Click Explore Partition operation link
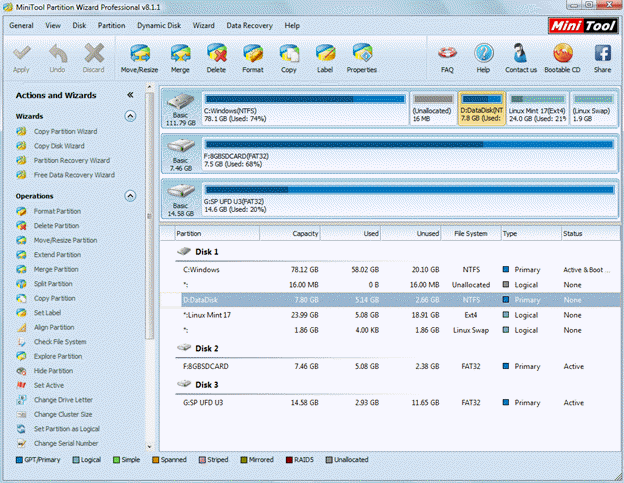Viewport: 624px width, 483px height. pyautogui.click(x=58, y=356)
